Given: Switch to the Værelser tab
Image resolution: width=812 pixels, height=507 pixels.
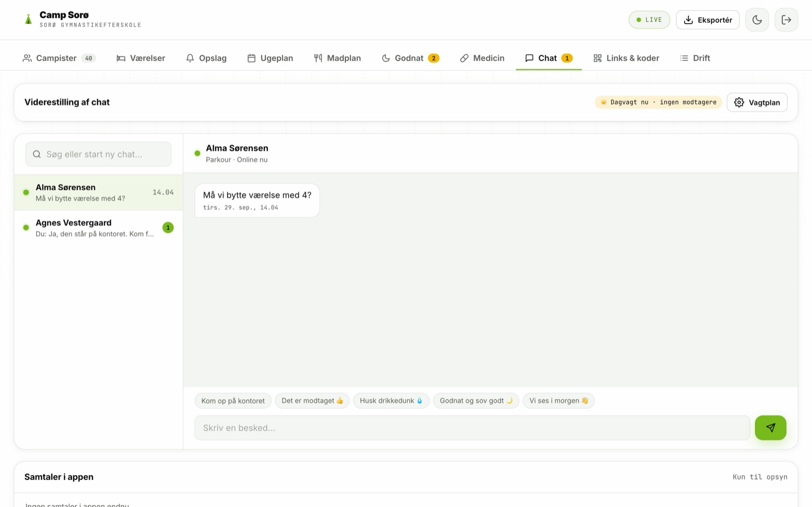Looking at the screenshot, I should (x=141, y=58).
